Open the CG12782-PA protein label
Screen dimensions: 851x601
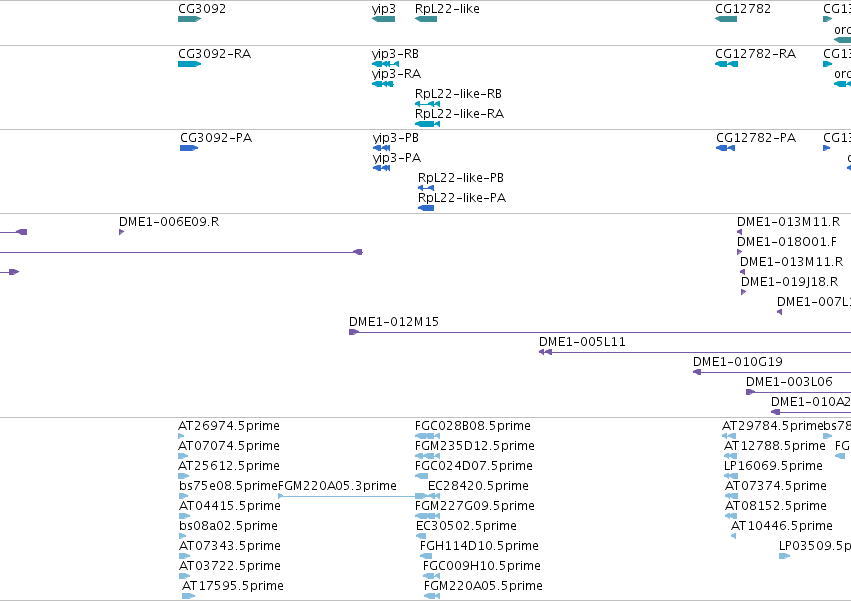(x=756, y=138)
